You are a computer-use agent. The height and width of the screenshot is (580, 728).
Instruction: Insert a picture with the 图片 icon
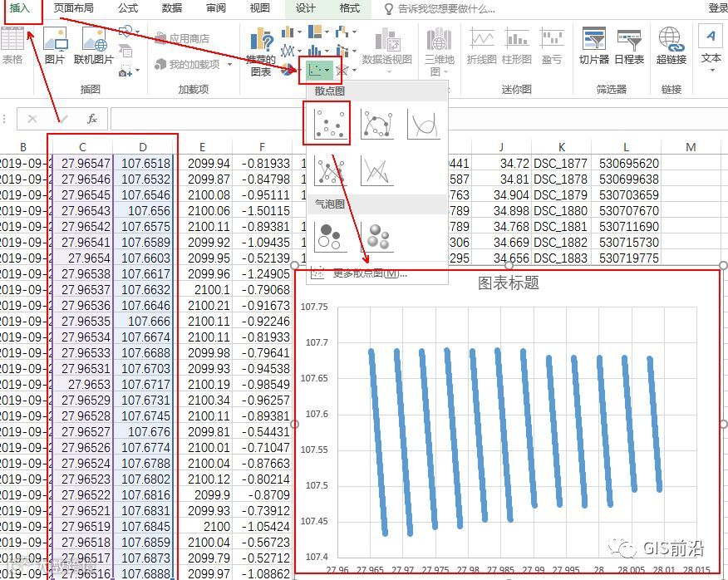(55, 45)
